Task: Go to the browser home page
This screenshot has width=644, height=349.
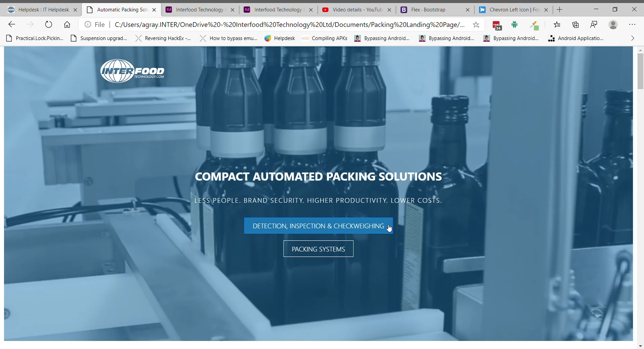Action: [x=67, y=24]
